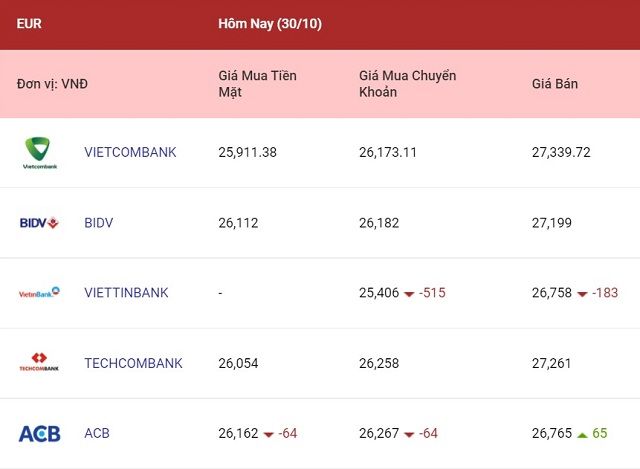Click the Vietcombank logo icon

[x=40, y=152]
